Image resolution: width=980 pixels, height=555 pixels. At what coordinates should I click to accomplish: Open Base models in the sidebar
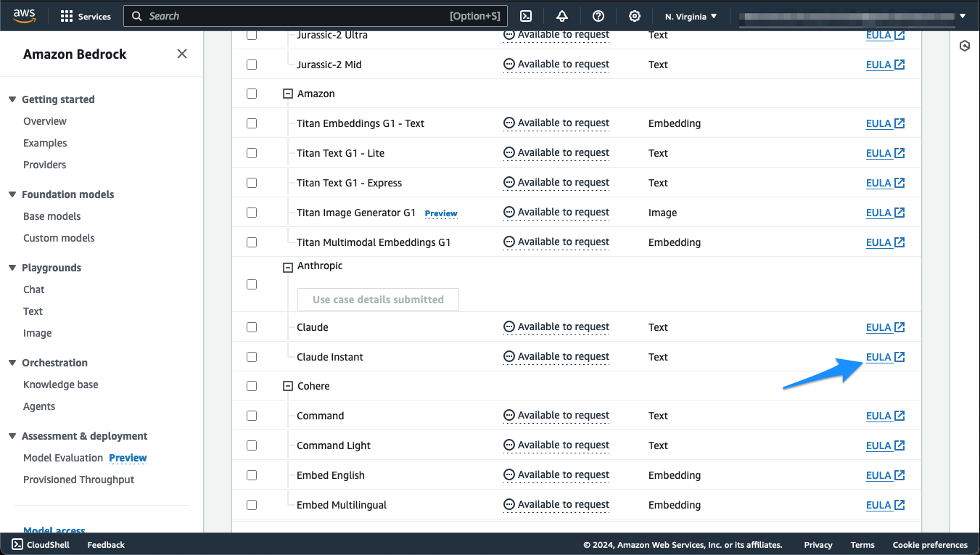click(52, 216)
